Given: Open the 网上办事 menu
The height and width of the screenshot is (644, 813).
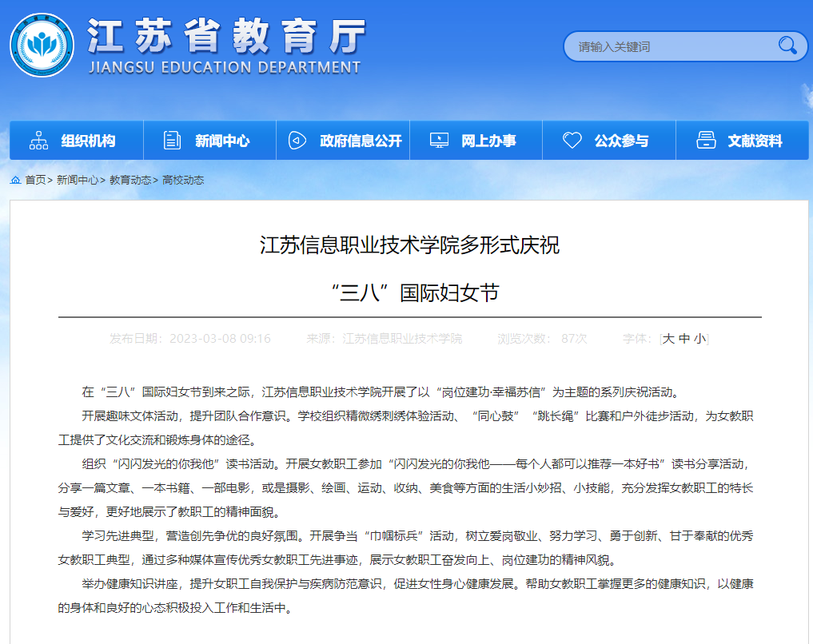Looking at the screenshot, I should tap(476, 141).
